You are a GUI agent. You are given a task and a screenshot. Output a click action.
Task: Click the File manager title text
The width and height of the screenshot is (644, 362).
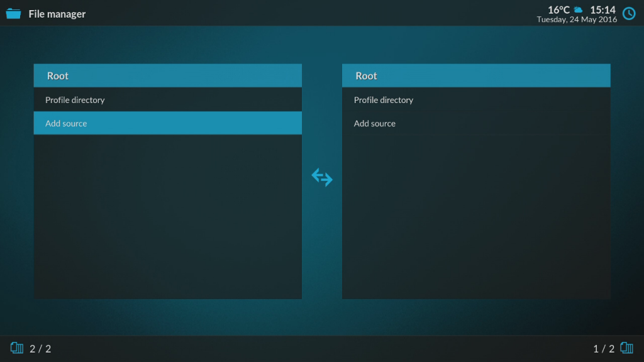click(57, 14)
